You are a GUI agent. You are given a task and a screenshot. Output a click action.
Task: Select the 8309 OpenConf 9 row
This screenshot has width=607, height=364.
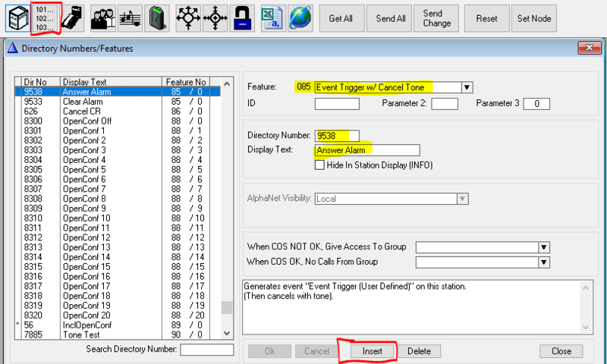118,208
